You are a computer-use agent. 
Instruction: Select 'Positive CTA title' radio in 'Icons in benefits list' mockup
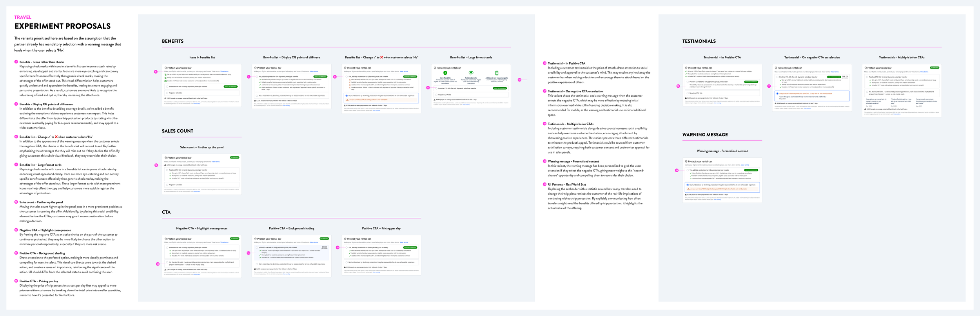167,87
